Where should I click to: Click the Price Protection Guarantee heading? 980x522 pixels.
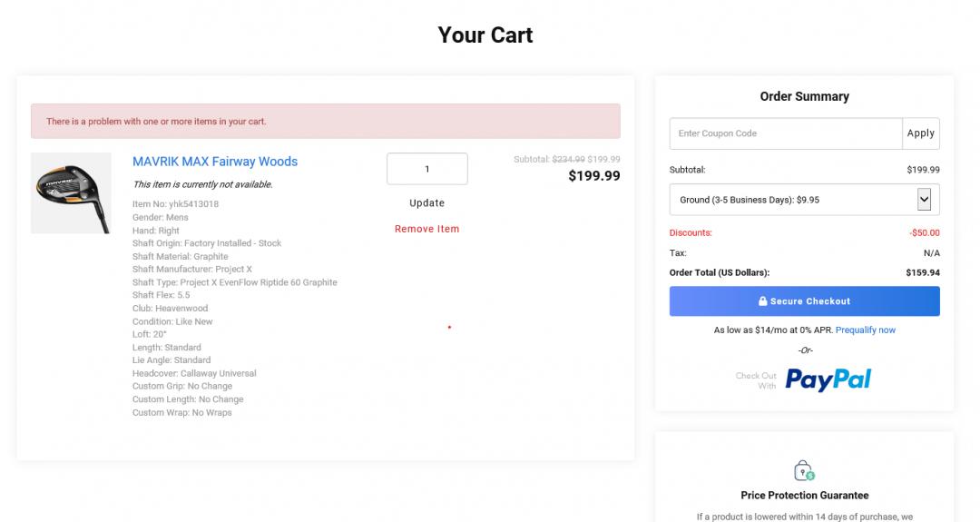coord(804,496)
